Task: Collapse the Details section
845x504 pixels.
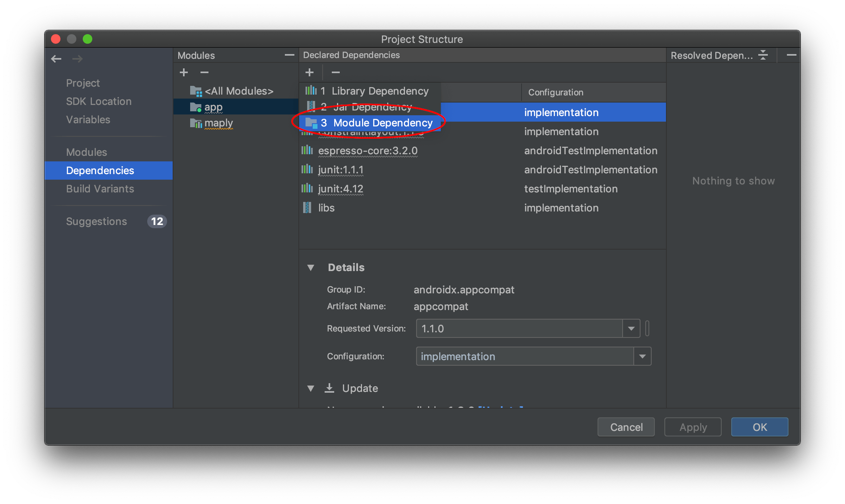Action: (x=311, y=268)
